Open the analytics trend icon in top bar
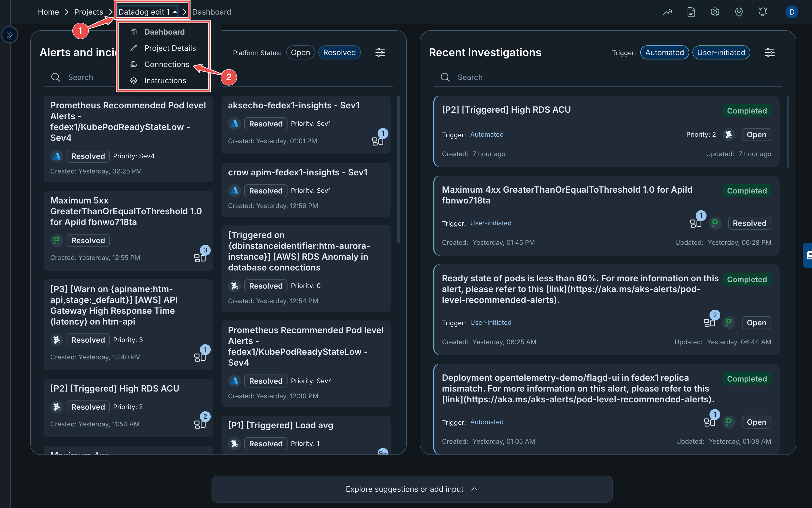 [667, 12]
